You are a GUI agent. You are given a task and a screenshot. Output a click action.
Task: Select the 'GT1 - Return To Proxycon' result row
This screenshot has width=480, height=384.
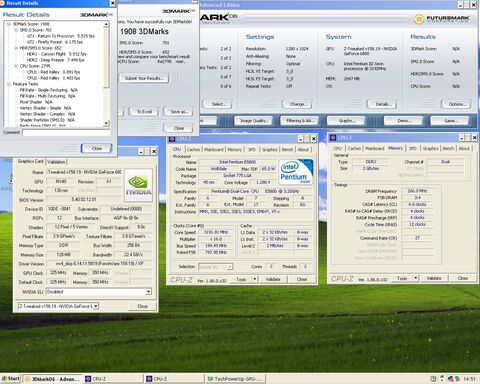click(61, 36)
